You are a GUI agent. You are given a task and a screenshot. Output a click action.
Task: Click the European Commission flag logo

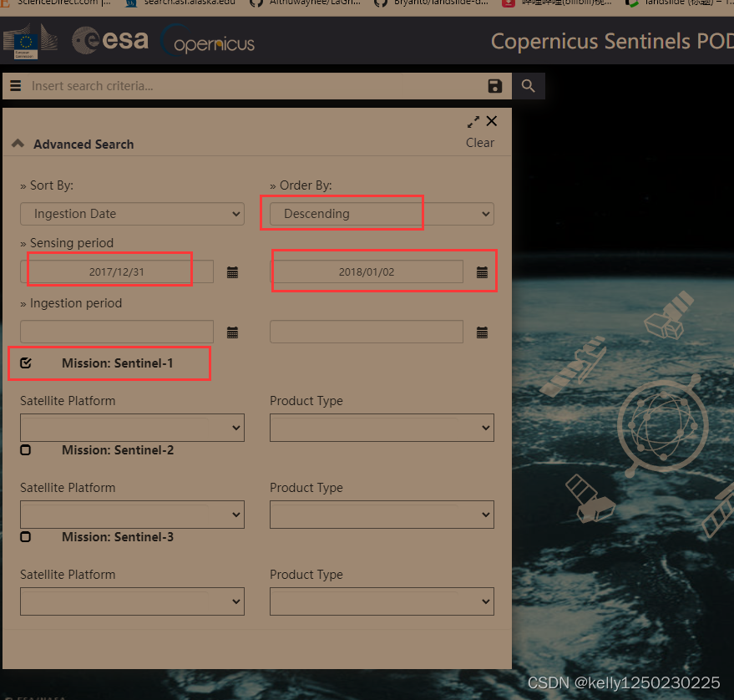coord(30,41)
